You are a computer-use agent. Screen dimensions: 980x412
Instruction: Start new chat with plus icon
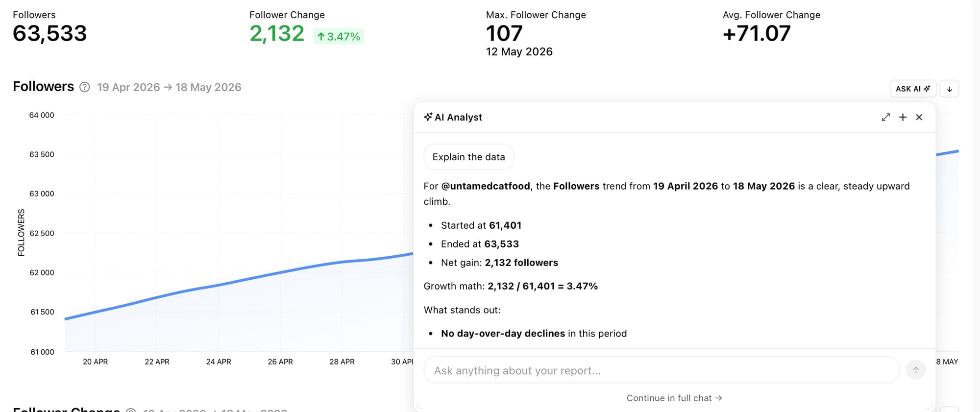click(x=903, y=117)
